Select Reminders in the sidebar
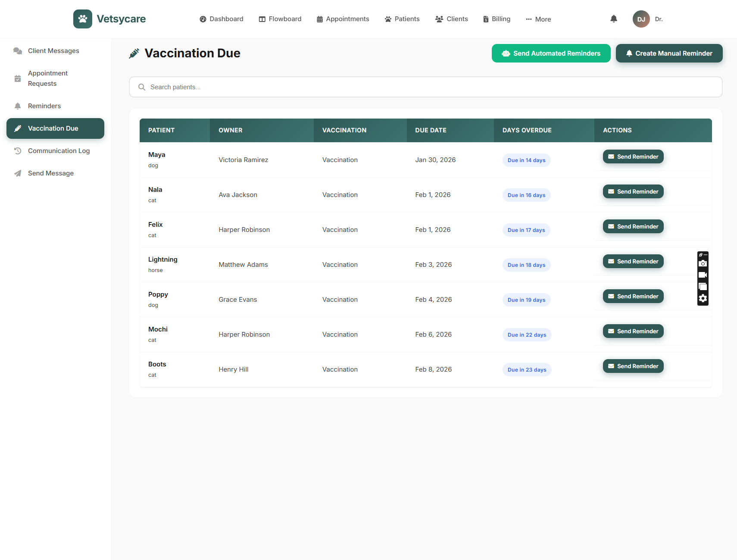737x560 pixels. 44,106
